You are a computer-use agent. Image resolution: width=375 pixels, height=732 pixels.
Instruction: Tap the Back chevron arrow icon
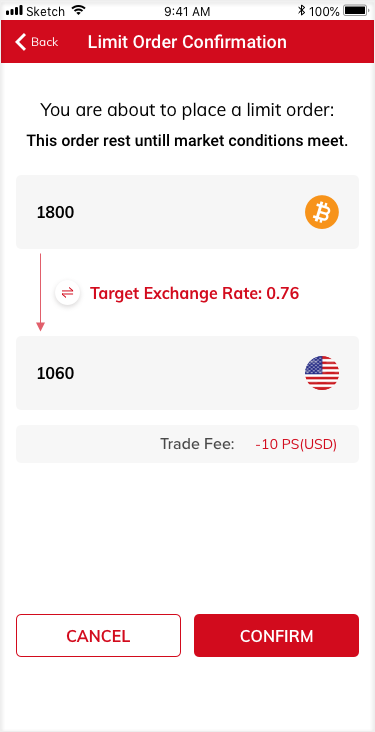pyautogui.click(x=20, y=42)
